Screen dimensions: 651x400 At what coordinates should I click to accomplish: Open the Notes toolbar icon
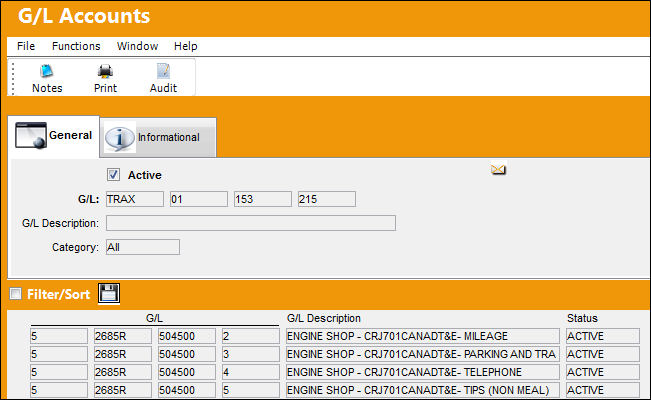pyautogui.click(x=46, y=71)
